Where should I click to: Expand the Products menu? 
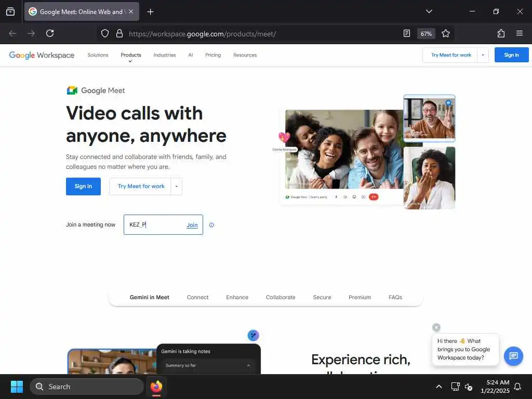[x=131, y=56]
